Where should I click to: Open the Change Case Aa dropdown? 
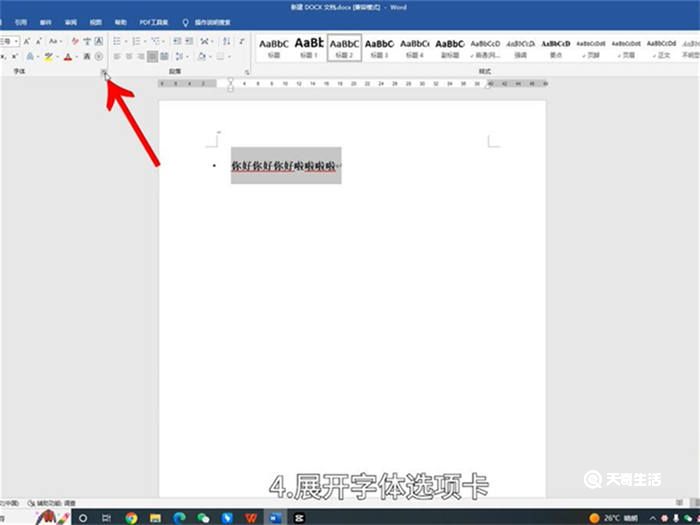pyautogui.click(x=56, y=42)
